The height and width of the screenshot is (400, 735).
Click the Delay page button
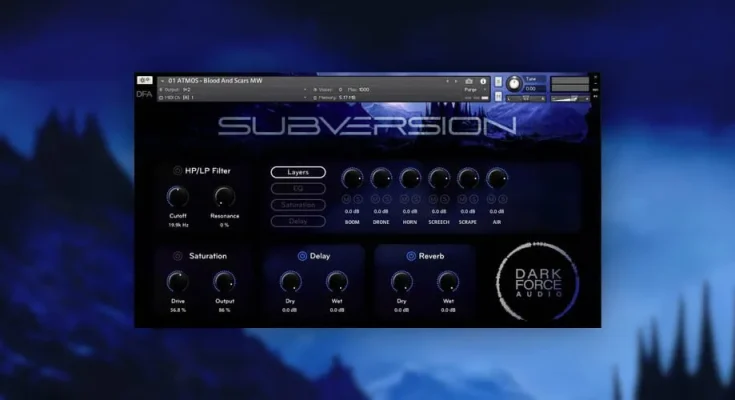tap(298, 220)
